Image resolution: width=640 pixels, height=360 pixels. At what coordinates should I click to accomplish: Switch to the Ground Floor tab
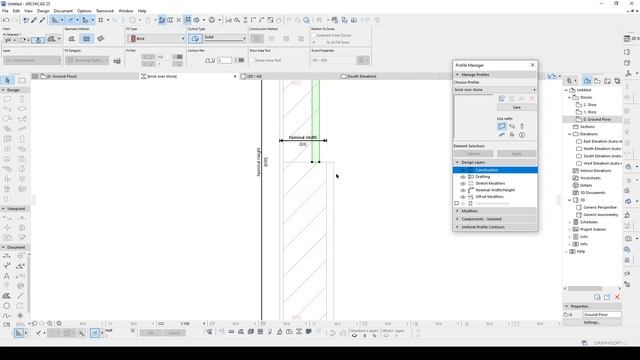[85, 76]
